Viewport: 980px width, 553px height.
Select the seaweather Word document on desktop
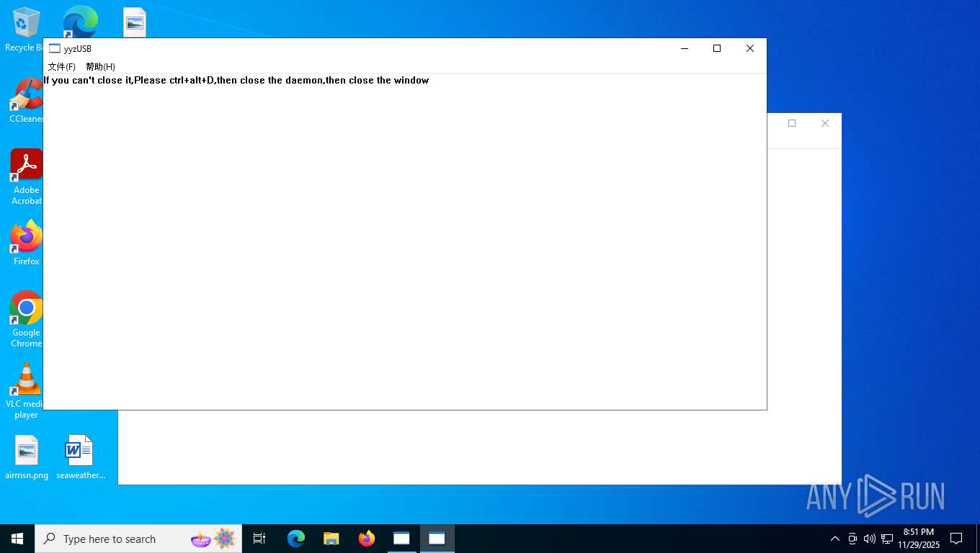pyautogui.click(x=80, y=457)
